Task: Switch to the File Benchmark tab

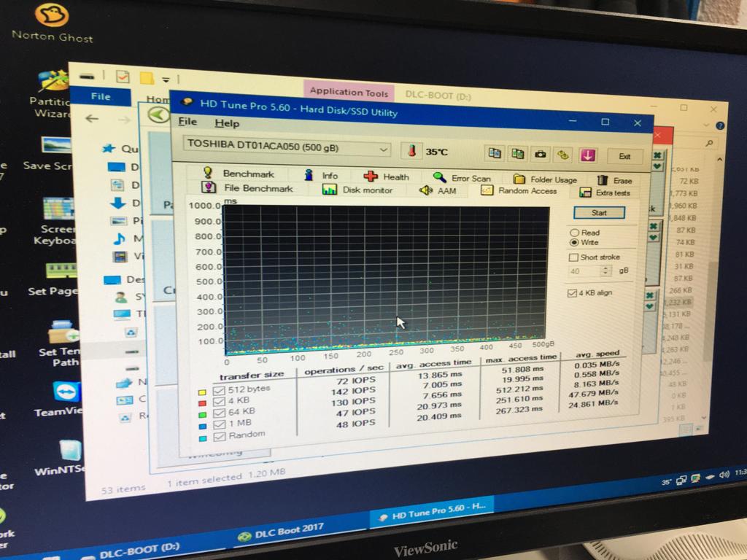Action: pos(247,187)
